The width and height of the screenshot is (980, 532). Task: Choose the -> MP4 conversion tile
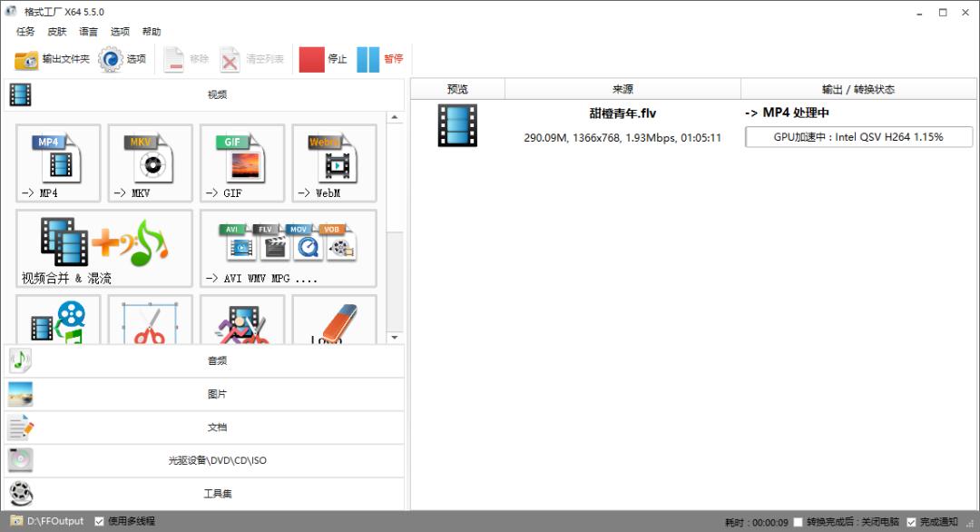tap(58, 163)
